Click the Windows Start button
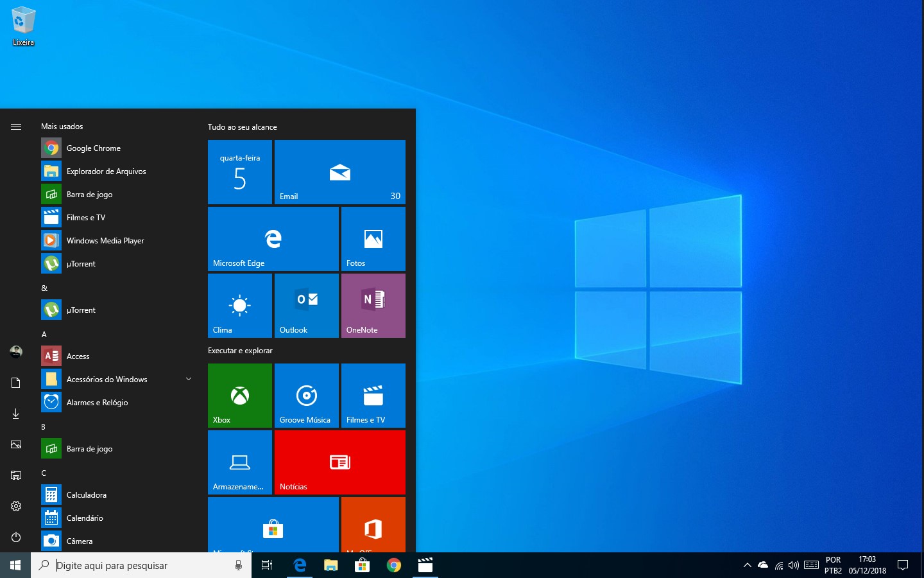This screenshot has height=578, width=924. [x=15, y=565]
